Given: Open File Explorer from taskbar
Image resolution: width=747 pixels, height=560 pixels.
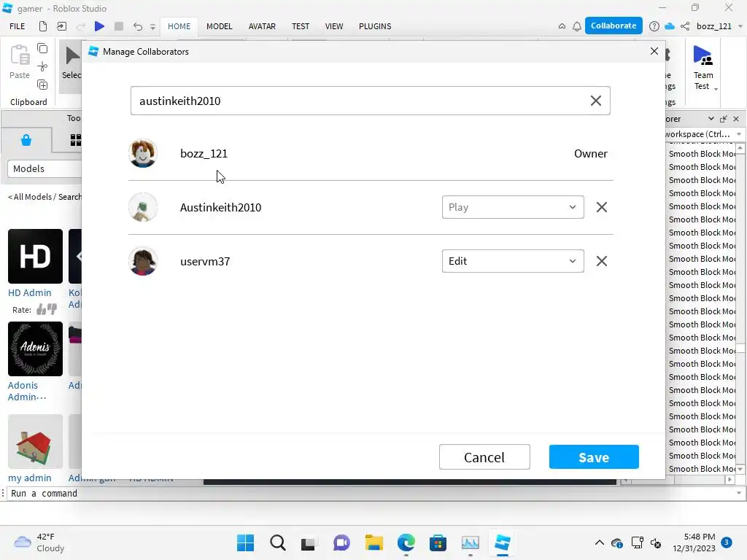Looking at the screenshot, I should [374, 542].
